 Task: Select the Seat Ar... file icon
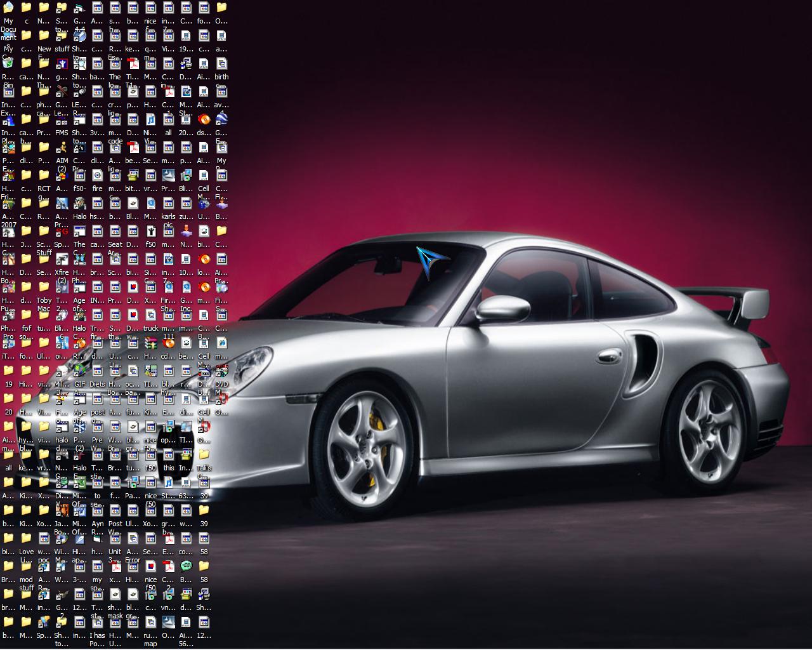point(115,232)
